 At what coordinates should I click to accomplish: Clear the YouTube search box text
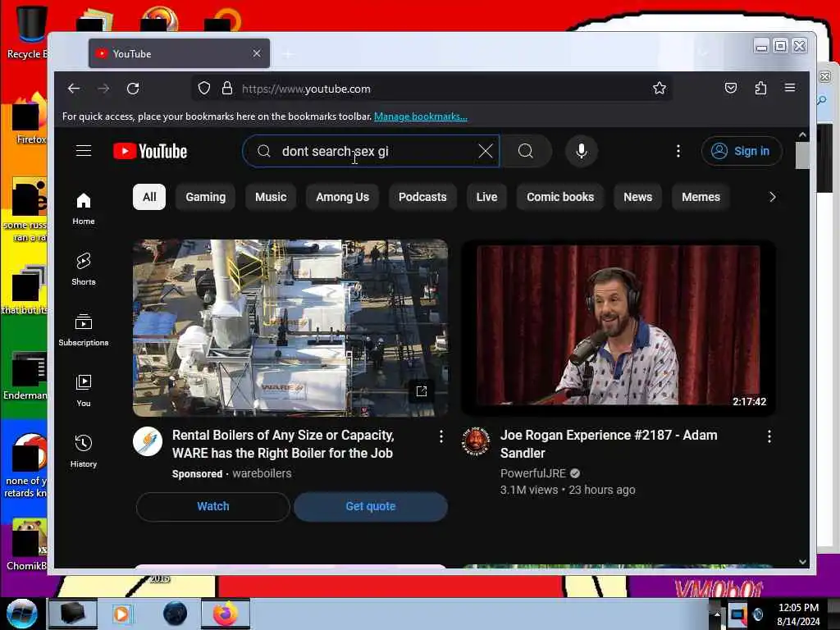[x=486, y=151]
